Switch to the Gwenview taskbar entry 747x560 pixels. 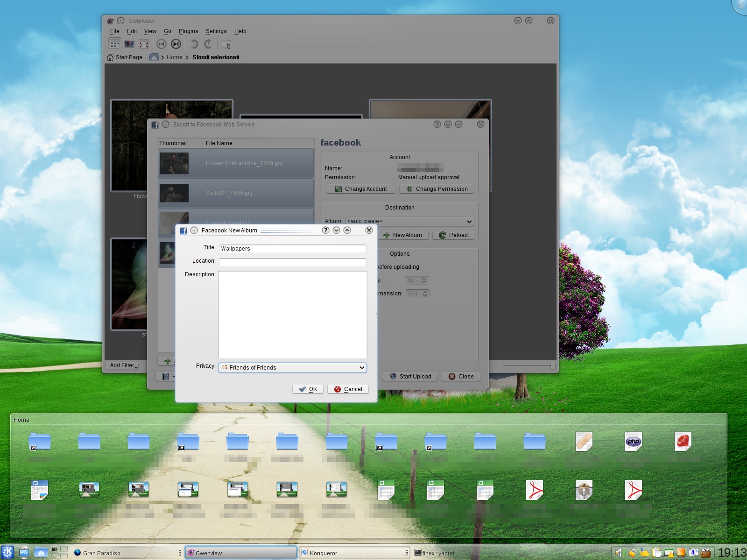pyautogui.click(x=241, y=553)
